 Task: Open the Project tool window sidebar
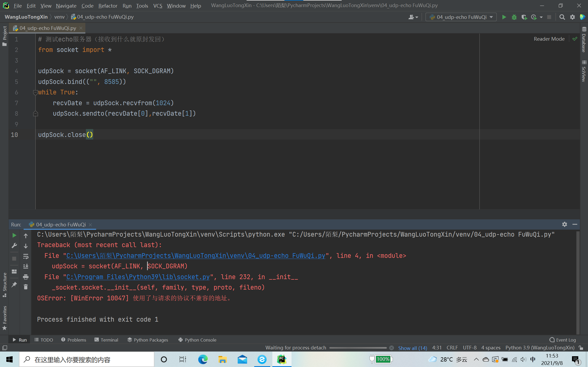tap(4, 36)
